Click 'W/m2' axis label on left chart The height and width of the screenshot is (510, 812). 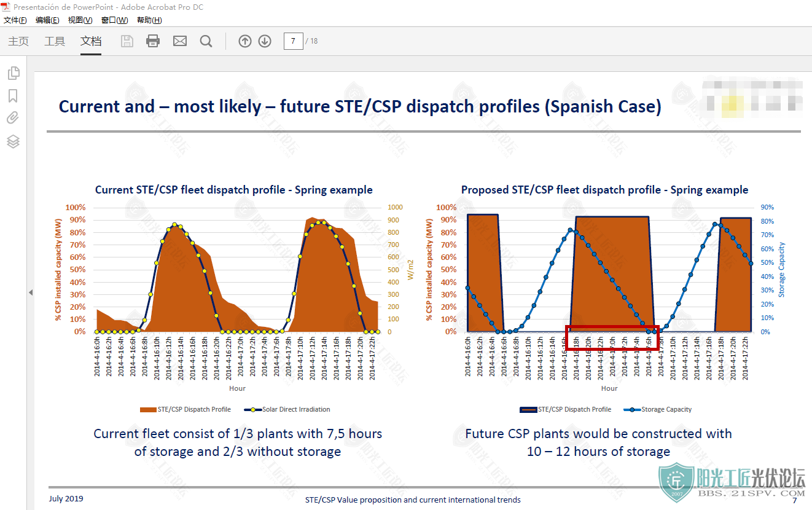[411, 270]
